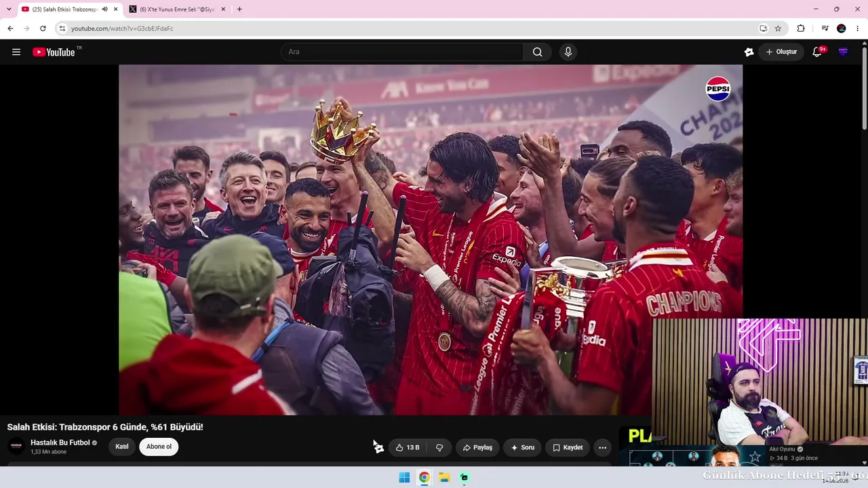868x488 pixels.
Task: Open File Explorer from the taskbar
Action: point(444,477)
